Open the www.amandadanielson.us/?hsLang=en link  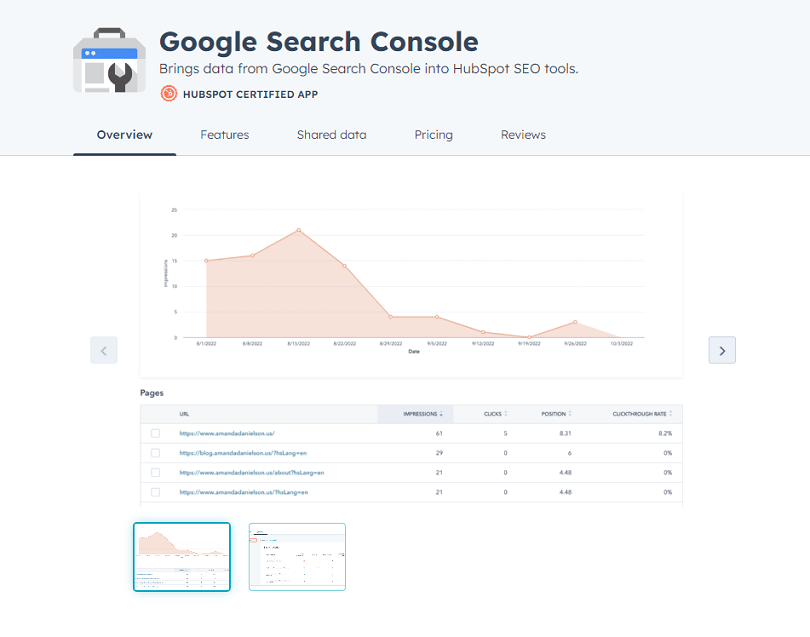[243, 492]
